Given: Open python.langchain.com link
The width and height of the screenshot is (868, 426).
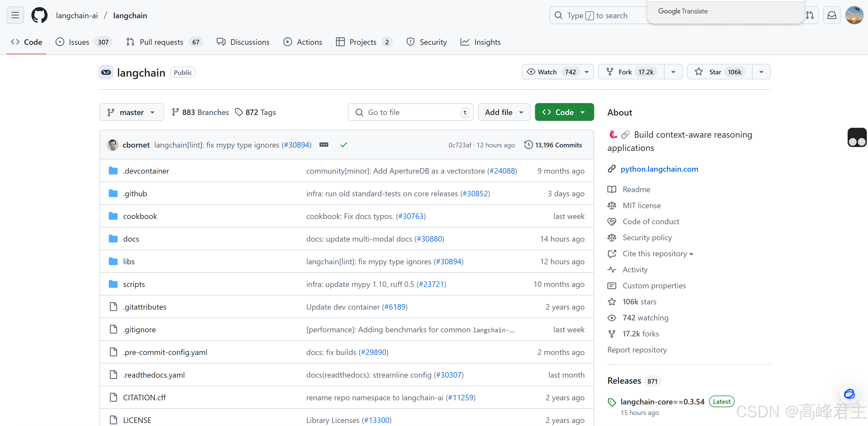Looking at the screenshot, I should pyautogui.click(x=659, y=169).
